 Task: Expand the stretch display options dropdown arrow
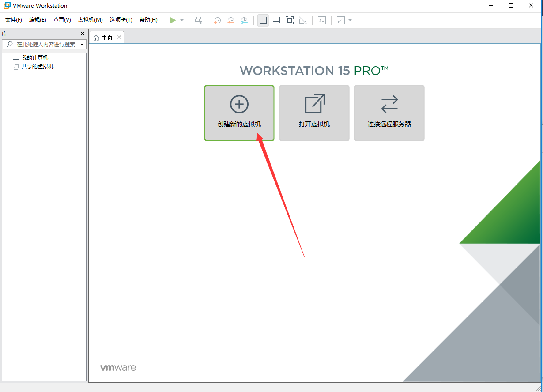coord(350,20)
